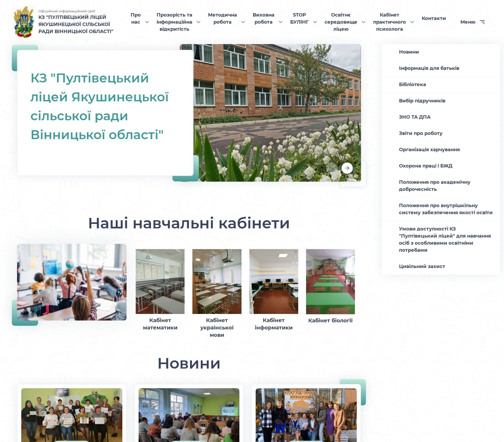Expand Кабінет практичного психолога chevron
The height and width of the screenshot is (442, 504).
tap(412, 22)
